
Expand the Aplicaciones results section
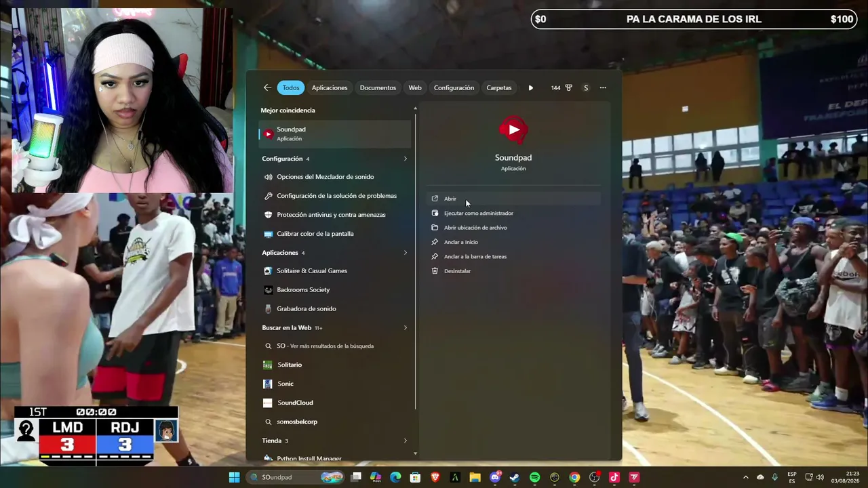click(x=406, y=253)
